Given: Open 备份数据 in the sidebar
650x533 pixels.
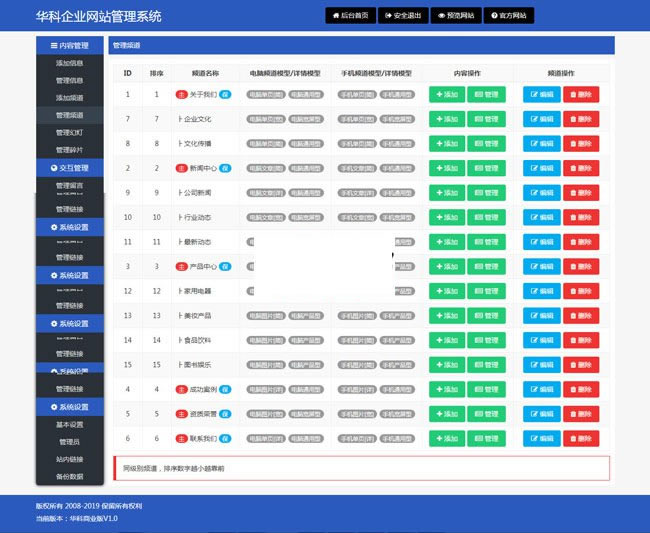Looking at the screenshot, I should [70, 475].
